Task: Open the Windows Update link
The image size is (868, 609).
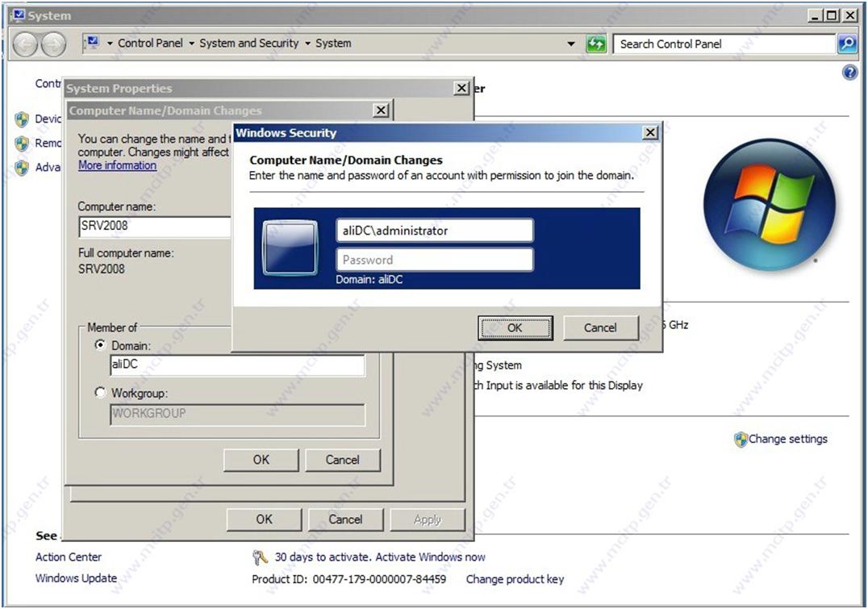Action: (x=77, y=578)
